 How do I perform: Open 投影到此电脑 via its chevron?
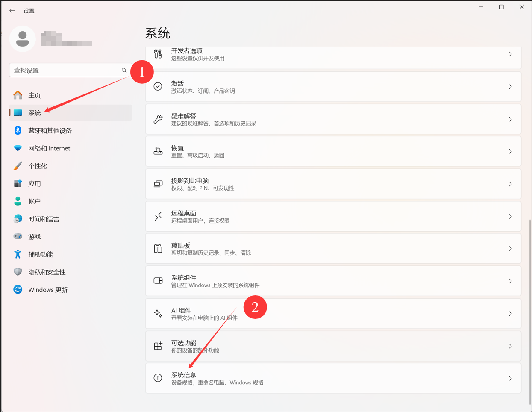point(510,184)
